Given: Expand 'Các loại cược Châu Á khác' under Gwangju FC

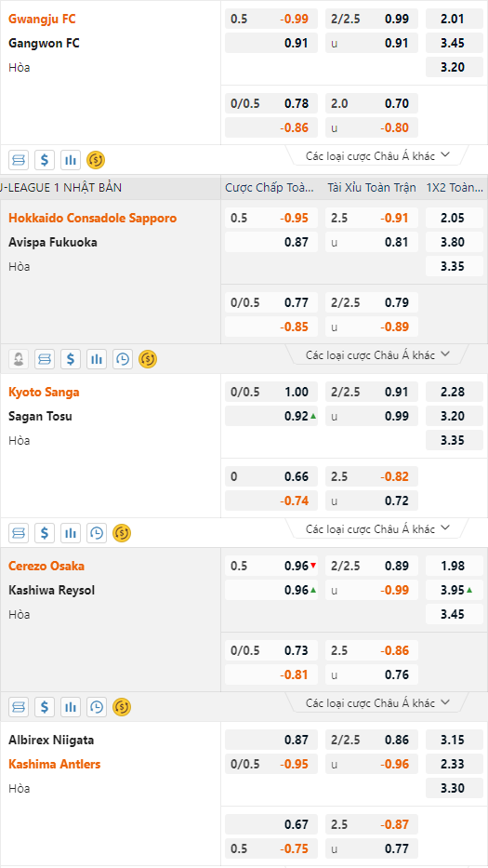Looking at the screenshot, I should 378,156.
